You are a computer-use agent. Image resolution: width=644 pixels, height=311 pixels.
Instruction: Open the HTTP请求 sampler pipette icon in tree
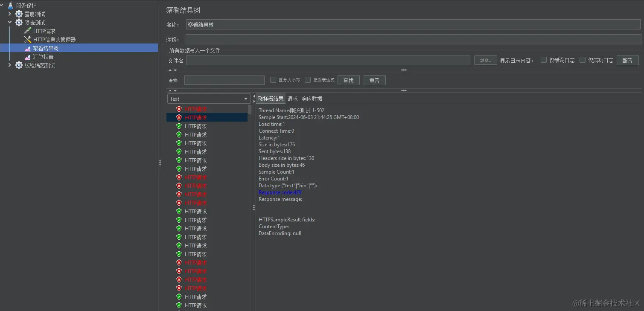click(27, 31)
